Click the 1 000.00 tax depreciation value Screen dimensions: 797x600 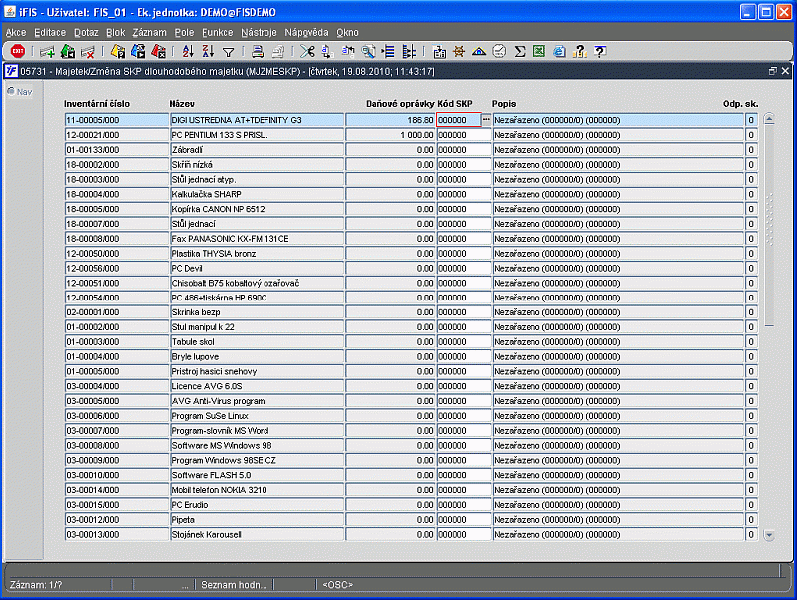click(x=390, y=135)
